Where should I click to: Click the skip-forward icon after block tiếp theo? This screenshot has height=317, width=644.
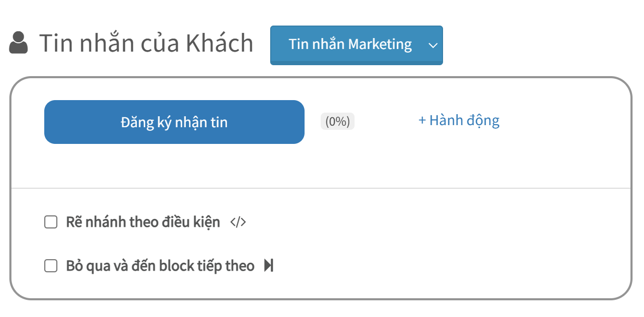pos(269,266)
